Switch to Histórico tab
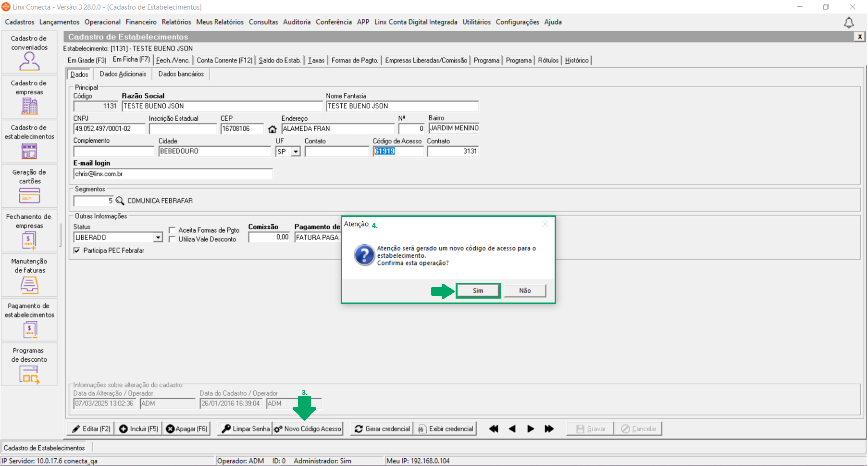 [577, 61]
